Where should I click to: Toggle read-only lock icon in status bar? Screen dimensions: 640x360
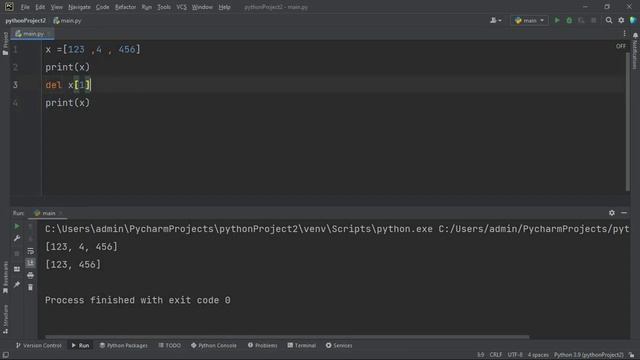coord(632,355)
